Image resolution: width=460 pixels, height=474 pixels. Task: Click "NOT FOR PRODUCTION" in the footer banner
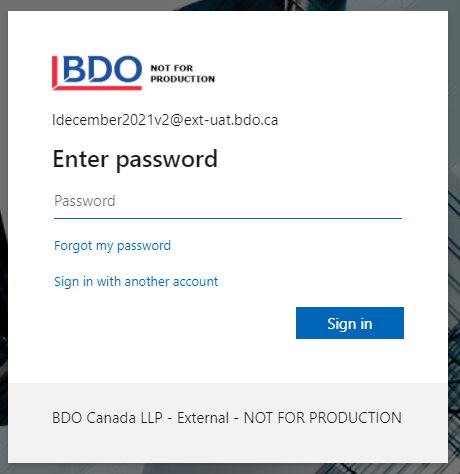coord(323,418)
